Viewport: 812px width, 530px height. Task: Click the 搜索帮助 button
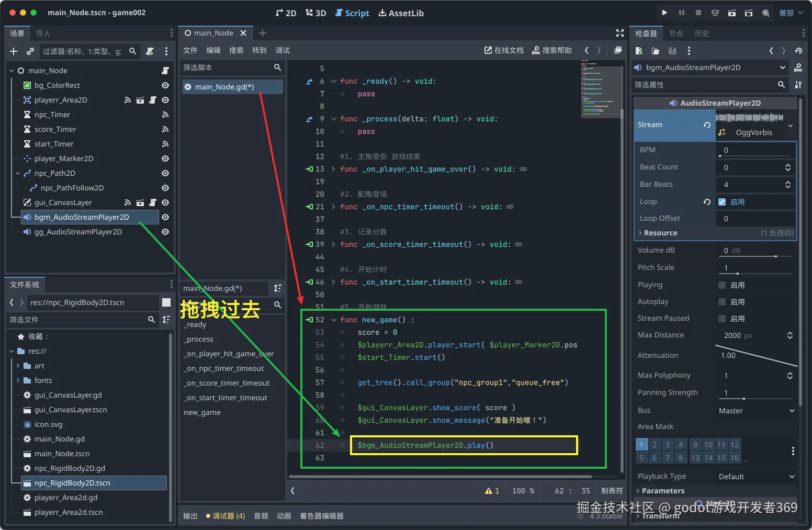click(552, 50)
